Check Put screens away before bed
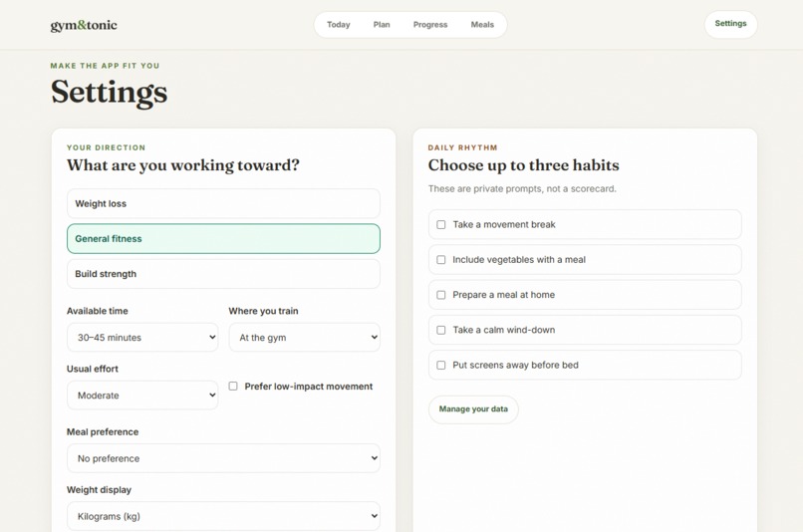Viewport: 803px width, 532px height. pyautogui.click(x=441, y=365)
